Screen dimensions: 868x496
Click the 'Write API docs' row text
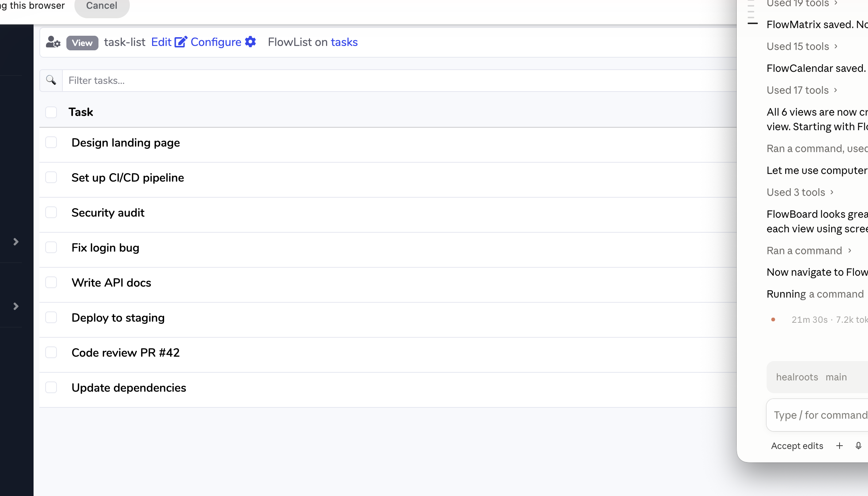pos(111,283)
